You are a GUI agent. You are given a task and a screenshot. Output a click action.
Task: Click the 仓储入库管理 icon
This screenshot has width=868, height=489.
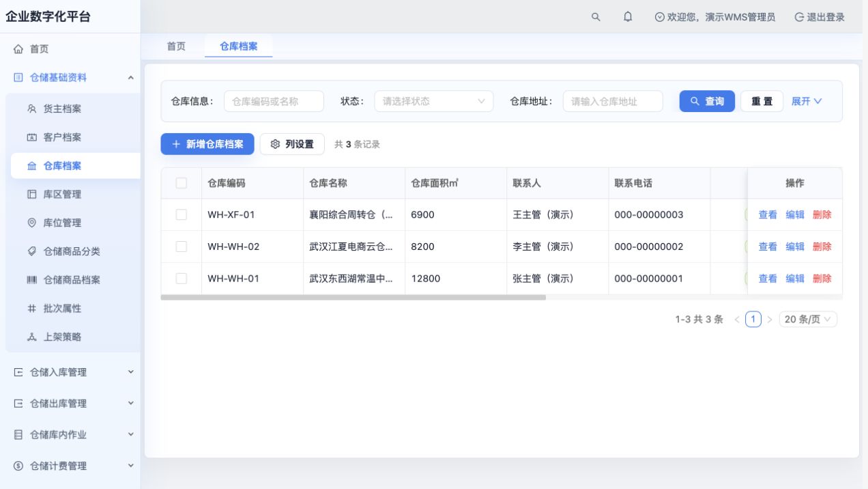coord(18,372)
